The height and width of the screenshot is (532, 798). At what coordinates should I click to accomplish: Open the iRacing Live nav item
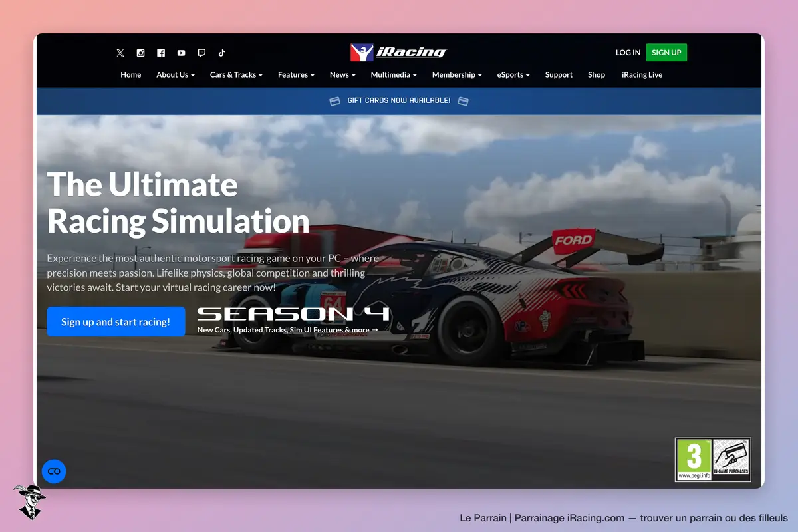[x=642, y=75]
